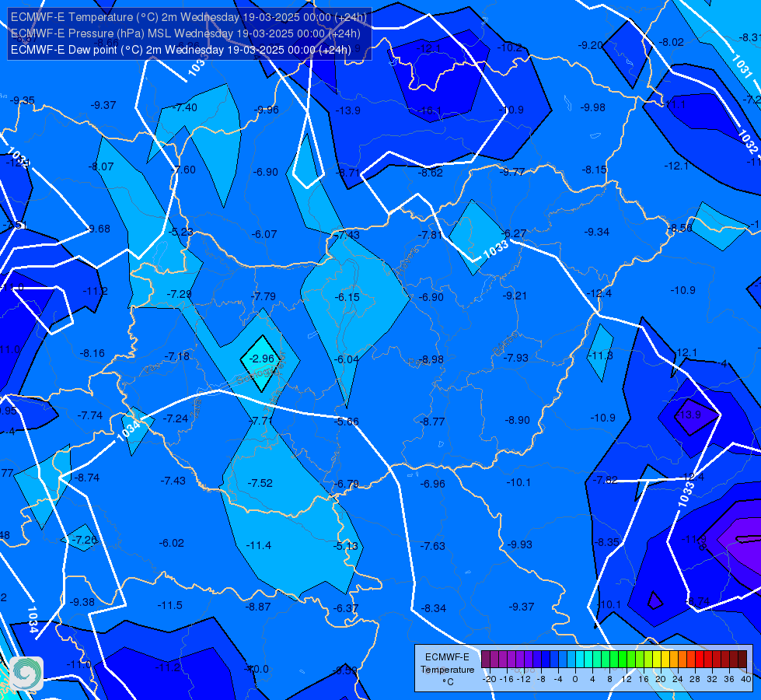
Task: Click the 0 tick label on the legend
Action: coord(575,679)
